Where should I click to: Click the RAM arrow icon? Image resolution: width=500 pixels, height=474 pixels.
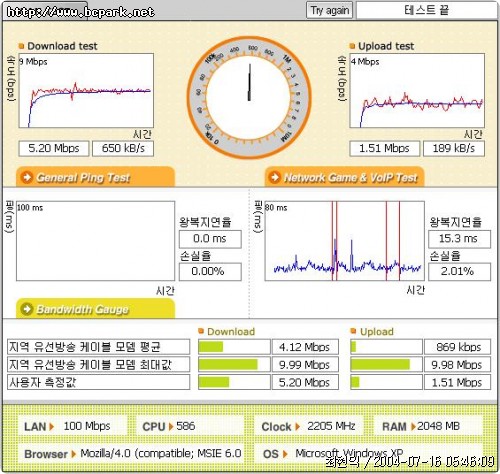413,427
